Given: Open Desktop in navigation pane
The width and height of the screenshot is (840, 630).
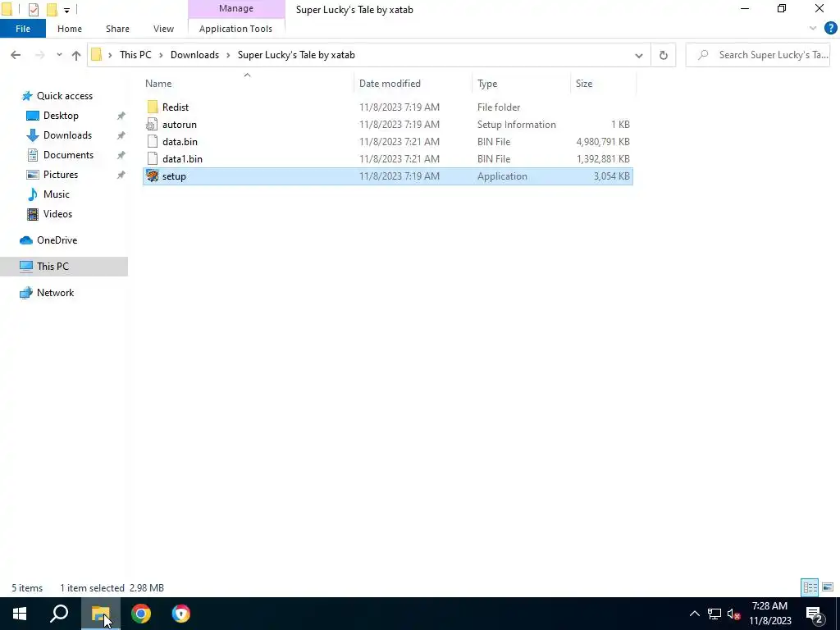Looking at the screenshot, I should pos(61,116).
